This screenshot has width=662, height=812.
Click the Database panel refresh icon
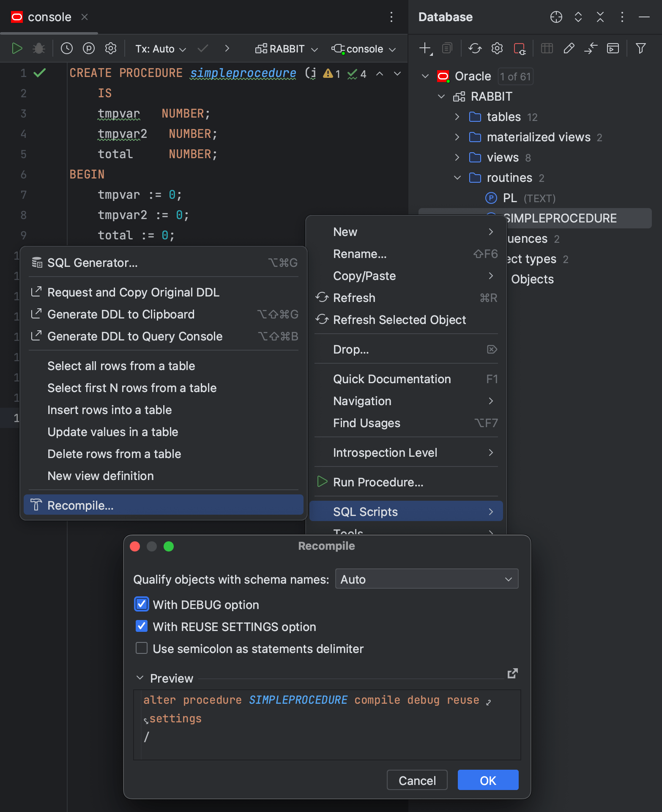pos(475,49)
